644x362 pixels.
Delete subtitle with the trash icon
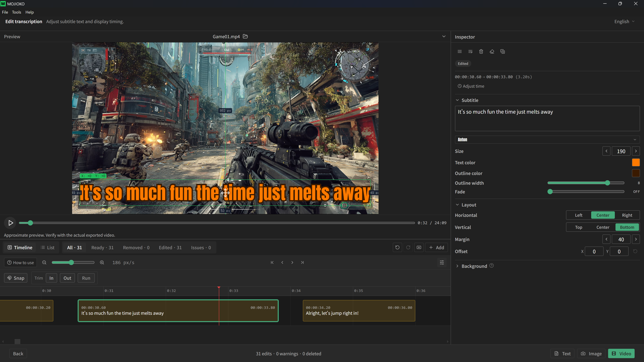(481, 51)
